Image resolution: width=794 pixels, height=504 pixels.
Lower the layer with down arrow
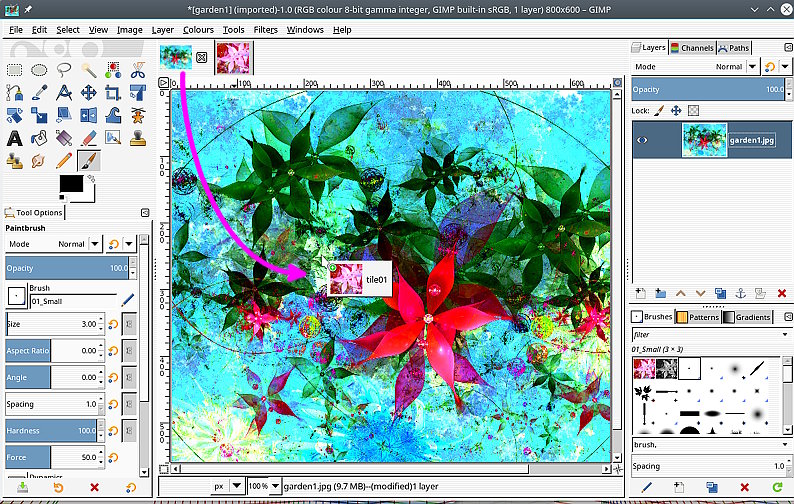pyautogui.click(x=700, y=293)
